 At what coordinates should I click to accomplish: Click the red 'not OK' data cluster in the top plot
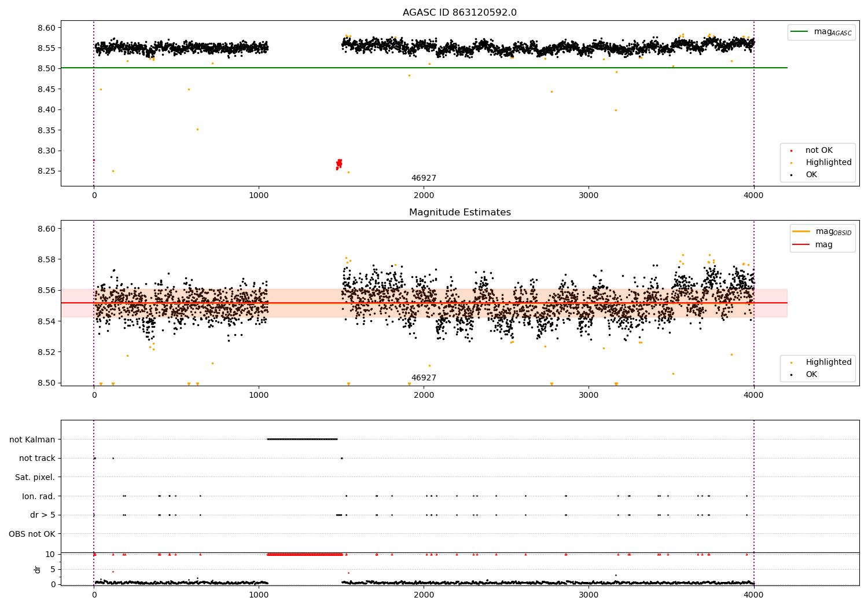(339, 164)
